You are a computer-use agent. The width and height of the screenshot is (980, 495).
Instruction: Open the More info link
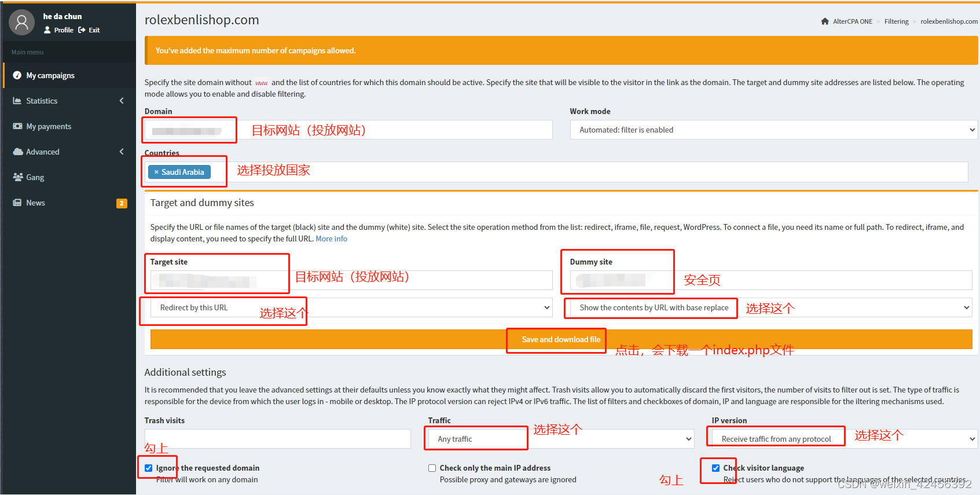[x=331, y=239]
